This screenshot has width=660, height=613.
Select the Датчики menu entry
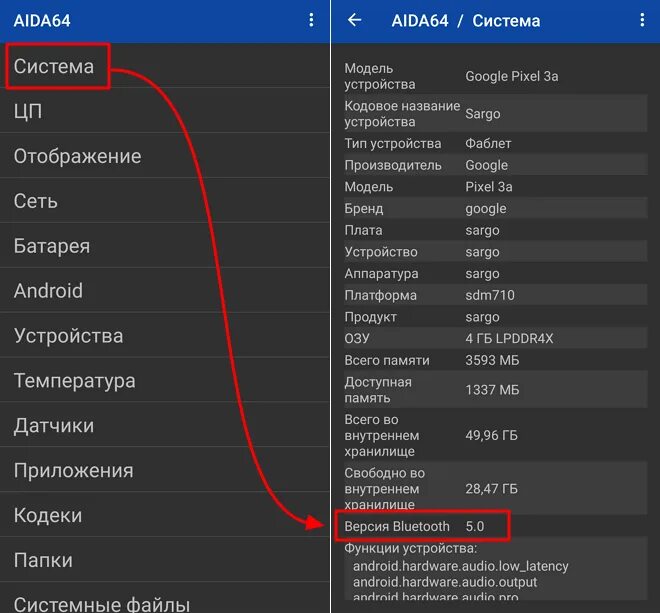[165, 425]
